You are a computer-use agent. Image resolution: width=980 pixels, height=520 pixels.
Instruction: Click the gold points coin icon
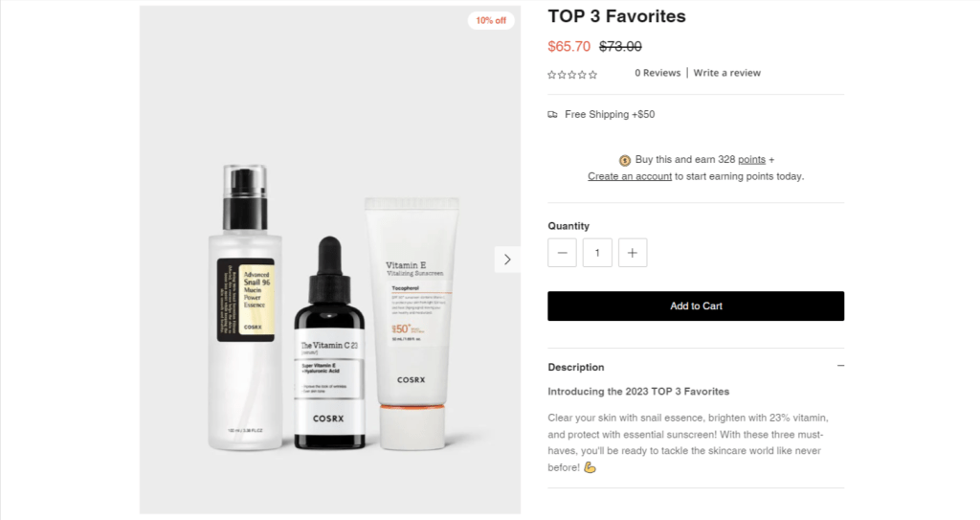tap(624, 160)
